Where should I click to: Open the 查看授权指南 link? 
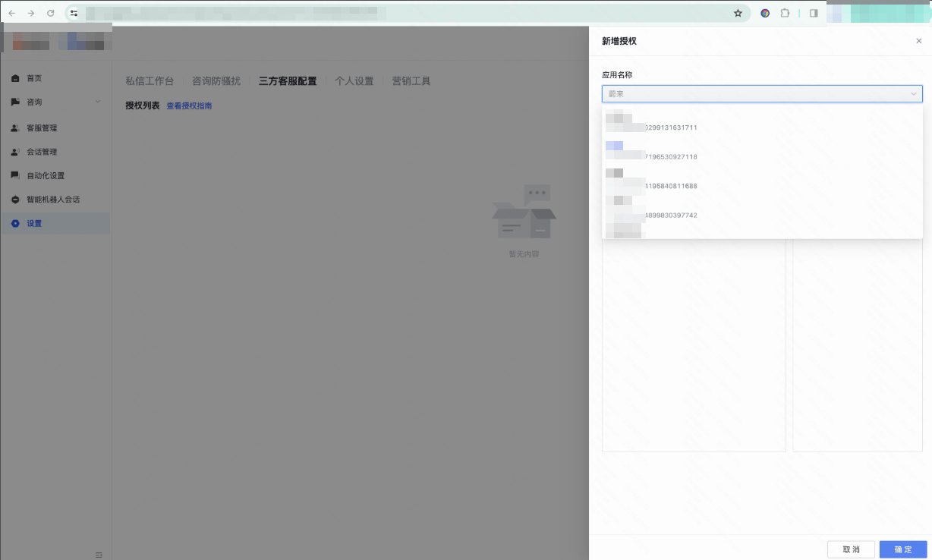[x=190, y=106]
